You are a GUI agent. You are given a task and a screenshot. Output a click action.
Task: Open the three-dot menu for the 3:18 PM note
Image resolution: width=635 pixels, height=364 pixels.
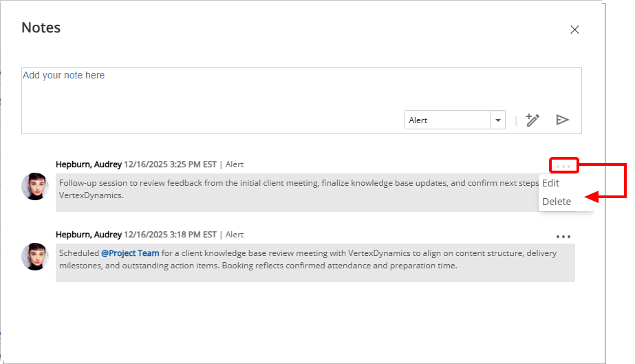pos(563,236)
